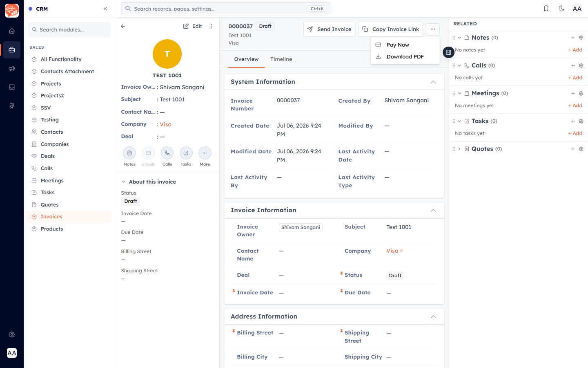
Task: Click the Zoho CRM logo at top left
Action: 12,11
